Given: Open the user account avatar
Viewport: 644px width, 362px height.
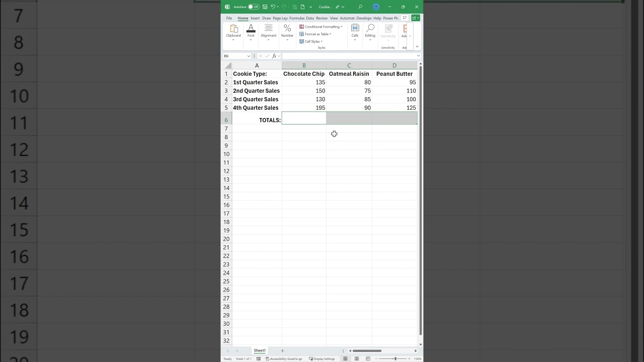Looking at the screenshot, I should coord(376,7).
